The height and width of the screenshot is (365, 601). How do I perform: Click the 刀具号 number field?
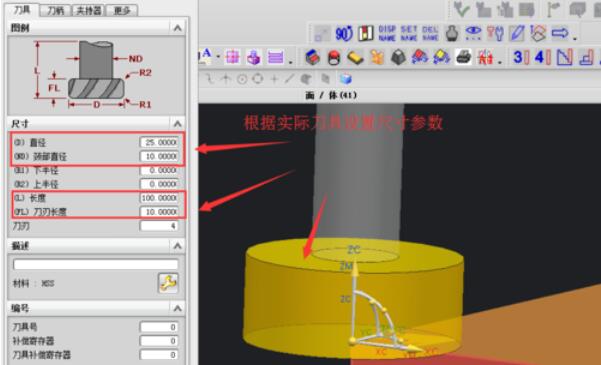tap(159, 327)
